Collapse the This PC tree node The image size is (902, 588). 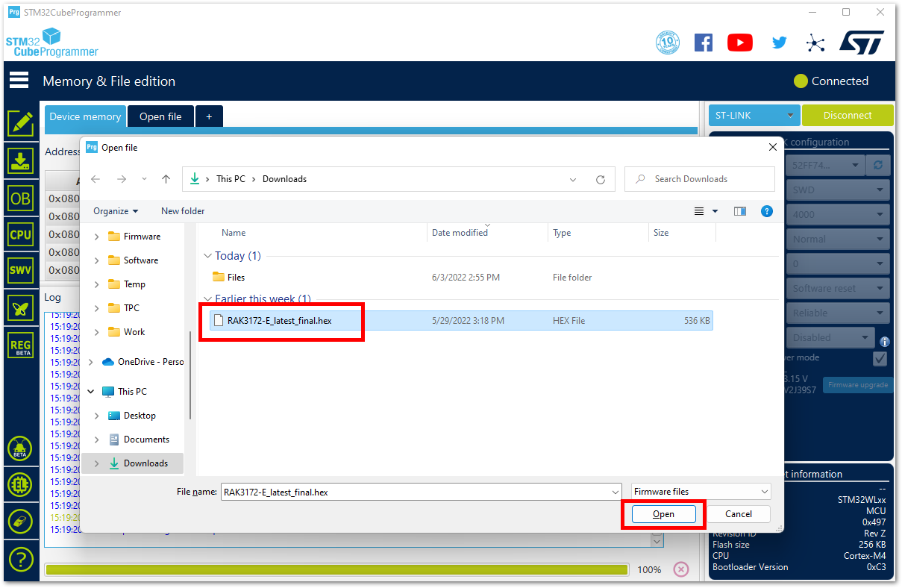[91, 392]
